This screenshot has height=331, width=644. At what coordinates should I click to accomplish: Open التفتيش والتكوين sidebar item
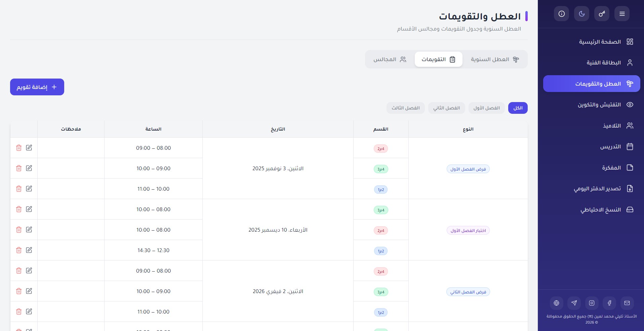592,104
